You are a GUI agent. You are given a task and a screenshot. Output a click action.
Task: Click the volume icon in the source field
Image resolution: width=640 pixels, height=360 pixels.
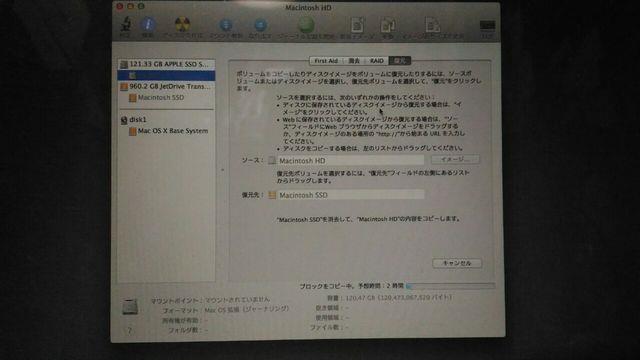pyautogui.click(x=272, y=160)
